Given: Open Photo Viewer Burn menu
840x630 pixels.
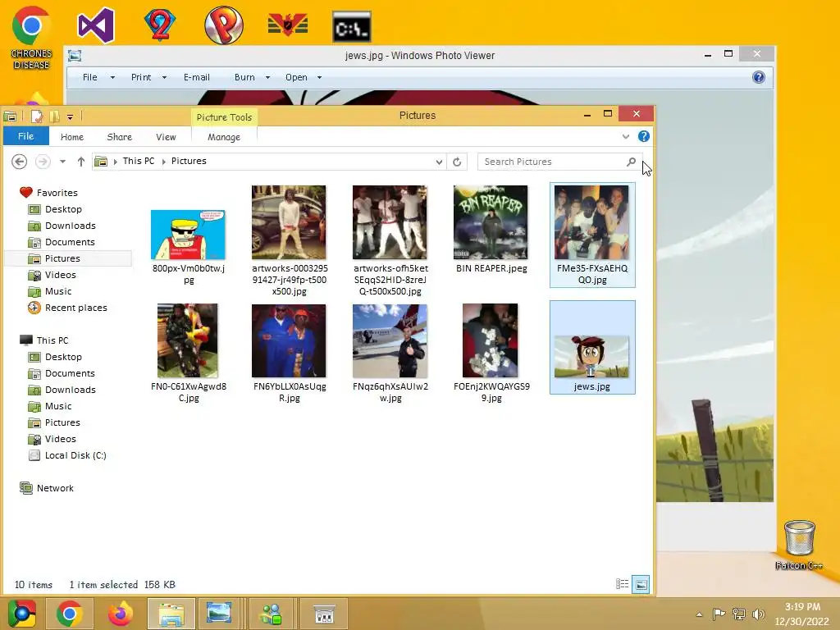Looking at the screenshot, I should (252, 77).
